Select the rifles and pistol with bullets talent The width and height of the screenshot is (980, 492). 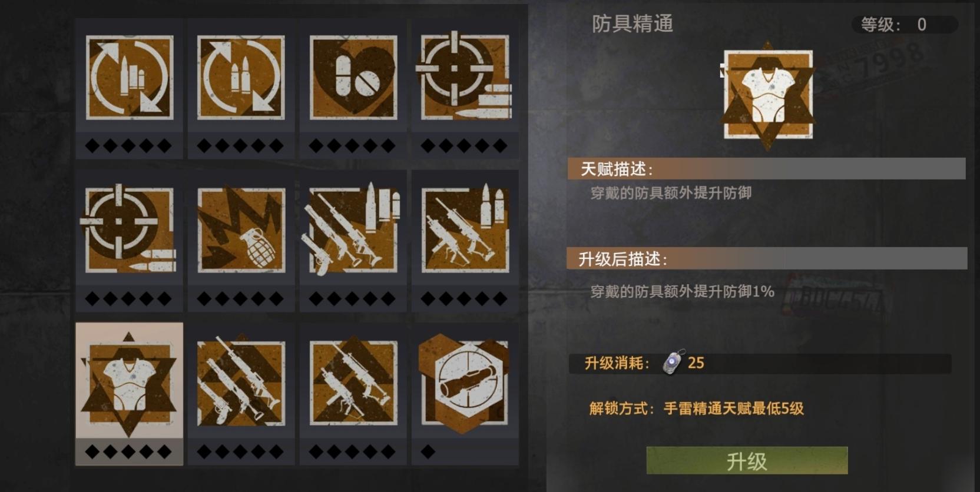(353, 229)
